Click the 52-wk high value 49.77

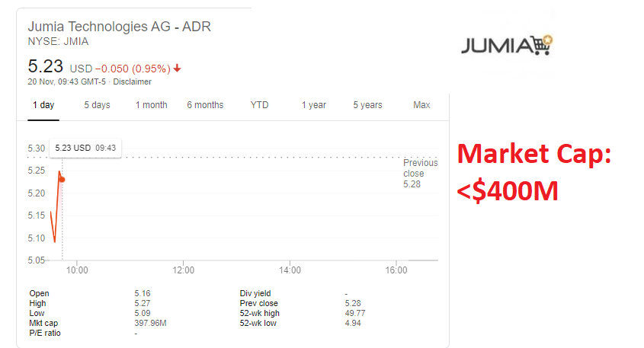(354, 313)
